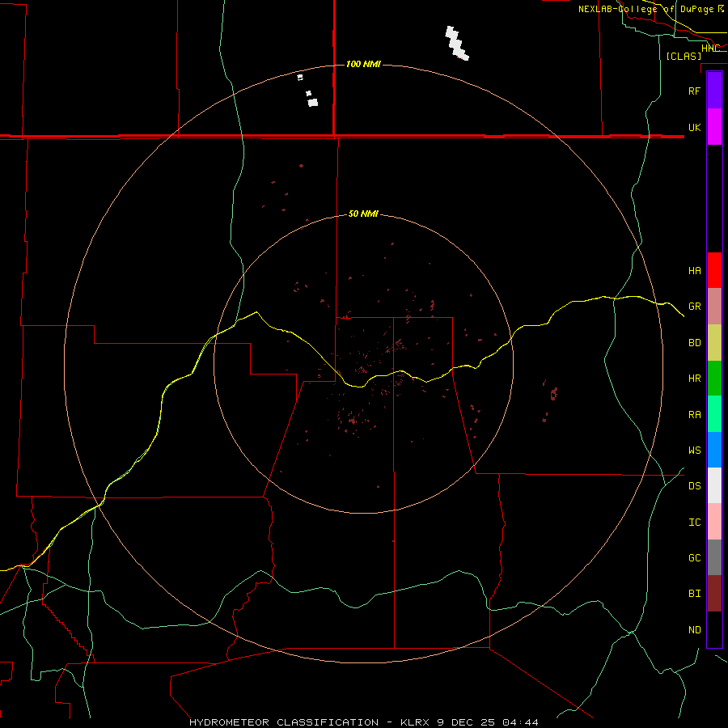Viewport: 728px width, 728px height.
Task: Click the red HA legend swatch
Action: pos(714,270)
